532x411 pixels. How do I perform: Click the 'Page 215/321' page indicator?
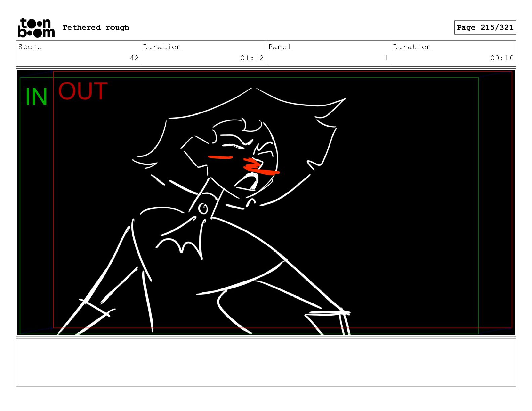tap(485, 28)
